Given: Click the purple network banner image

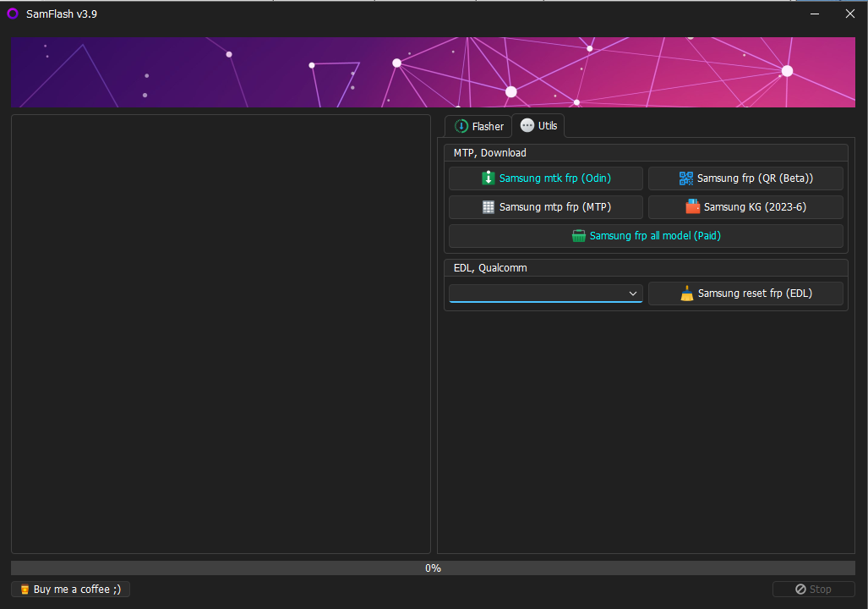Looking at the screenshot, I should coord(433,72).
